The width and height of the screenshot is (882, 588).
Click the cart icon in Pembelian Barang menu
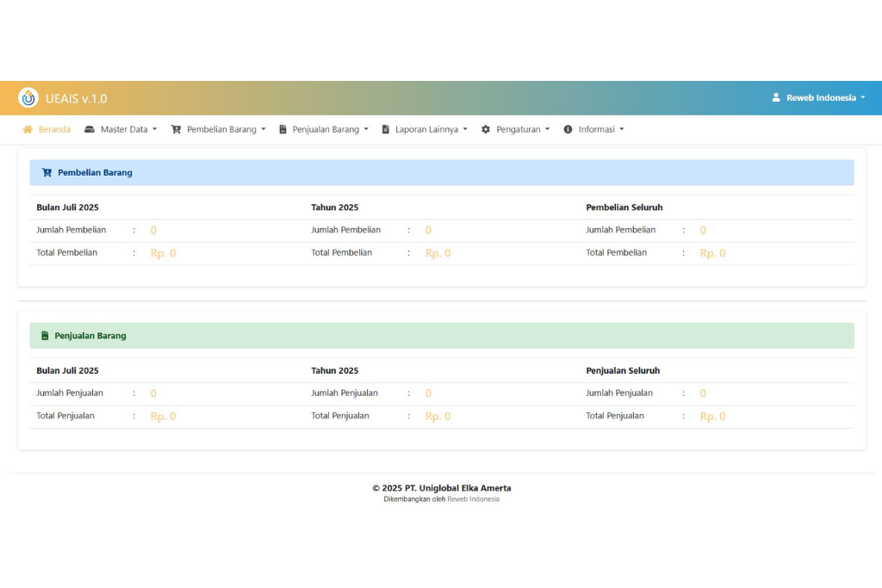pos(176,129)
